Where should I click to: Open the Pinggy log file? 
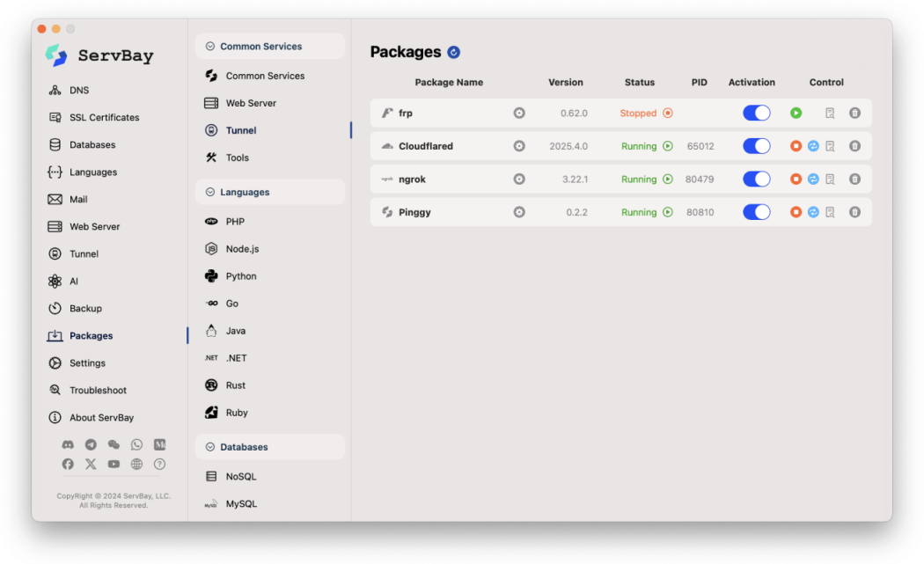click(x=830, y=212)
